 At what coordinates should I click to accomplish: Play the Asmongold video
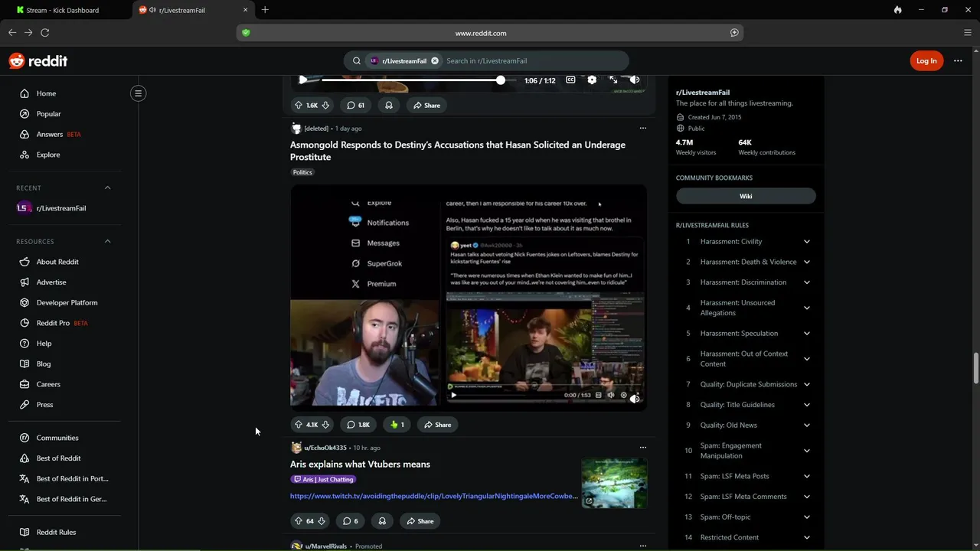tap(453, 396)
